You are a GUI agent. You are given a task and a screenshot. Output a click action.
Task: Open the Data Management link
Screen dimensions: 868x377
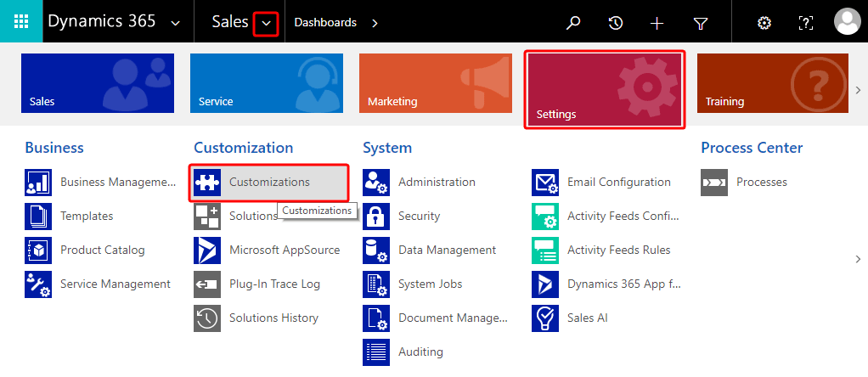(448, 250)
